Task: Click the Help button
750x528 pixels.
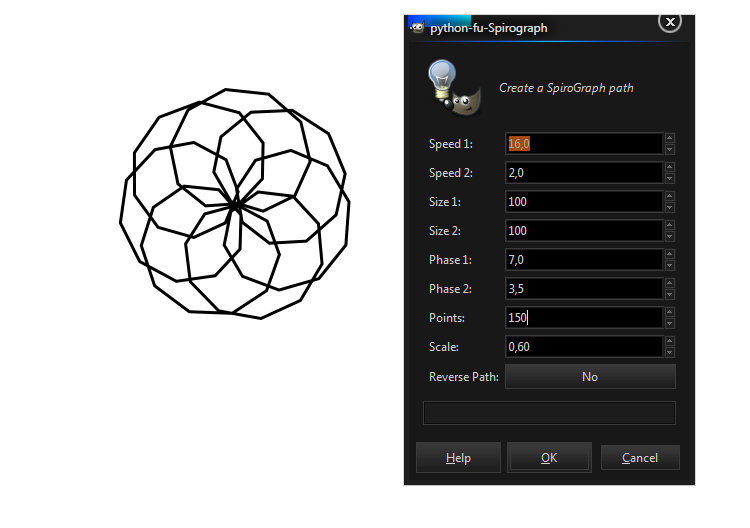Action: (458, 458)
